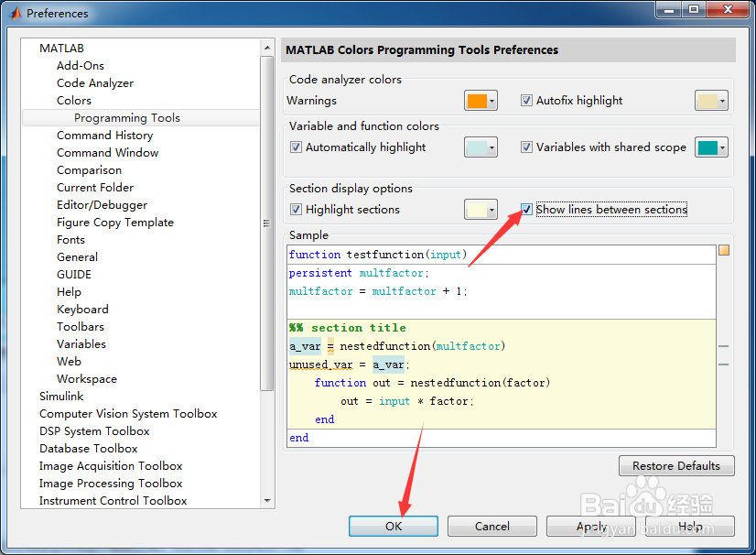Screen dimensions: 756x555
Task: Open the Automatically highlight color picker
Action: pos(481,147)
